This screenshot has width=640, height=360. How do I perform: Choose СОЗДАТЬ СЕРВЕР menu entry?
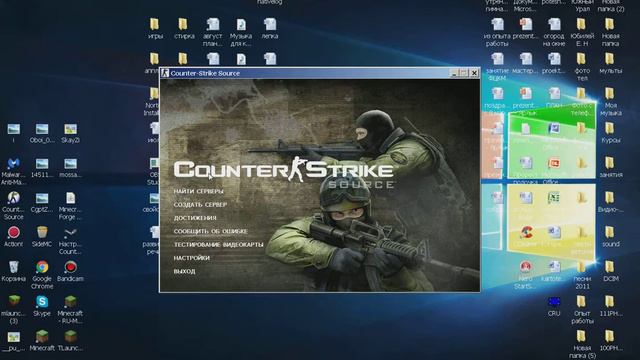[x=200, y=204]
